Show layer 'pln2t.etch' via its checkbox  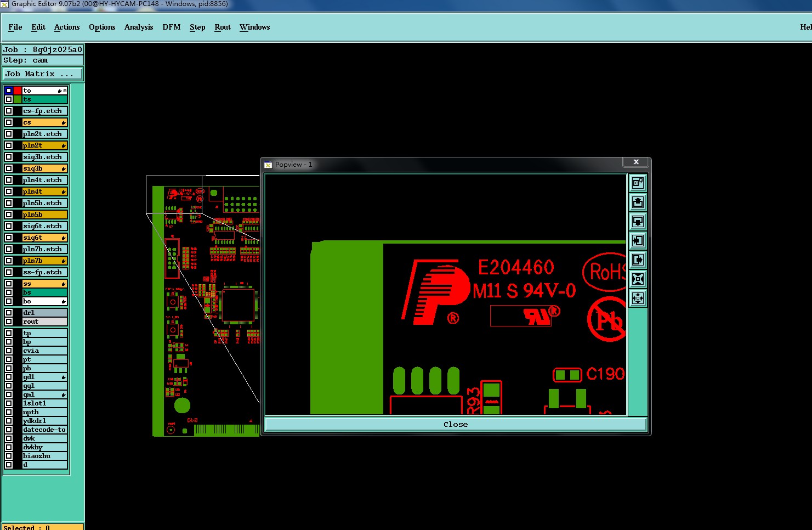click(x=9, y=134)
